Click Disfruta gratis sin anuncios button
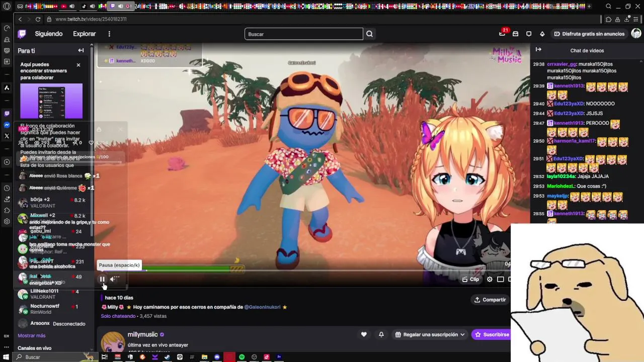644x362 pixels. (x=589, y=34)
